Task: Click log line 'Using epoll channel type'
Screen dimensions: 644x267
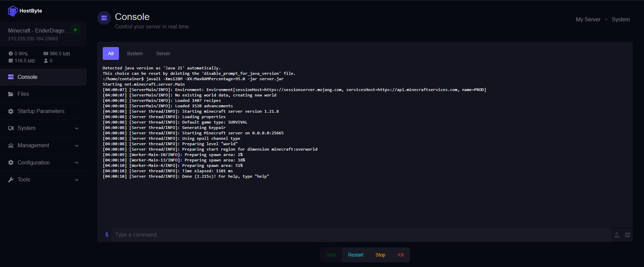Action: tap(171, 138)
